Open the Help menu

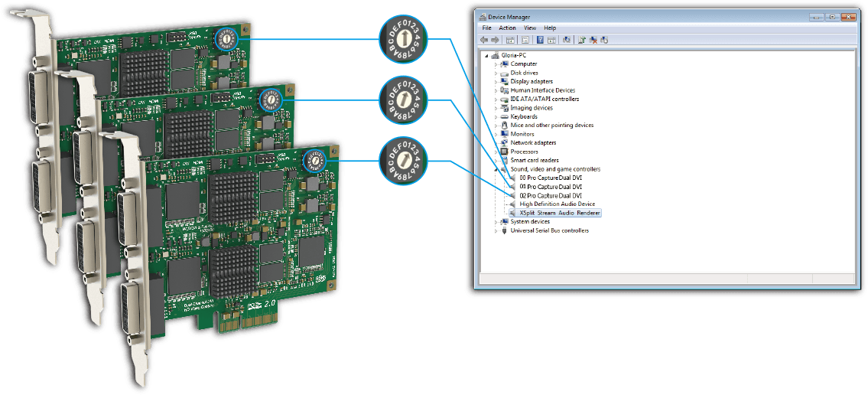point(550,28)
